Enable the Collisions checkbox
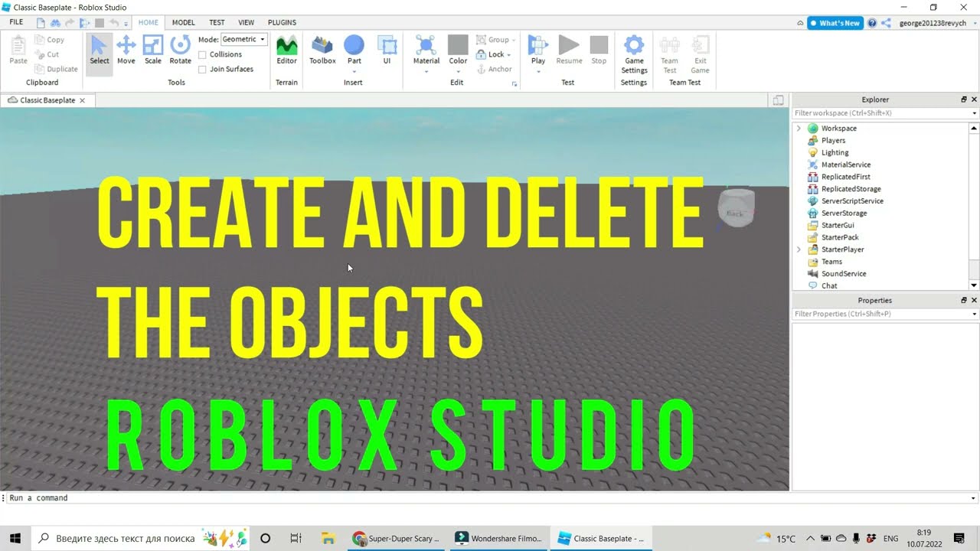This screenshot has height=551, width=980. pyautogui.click(x=202, y=54)
